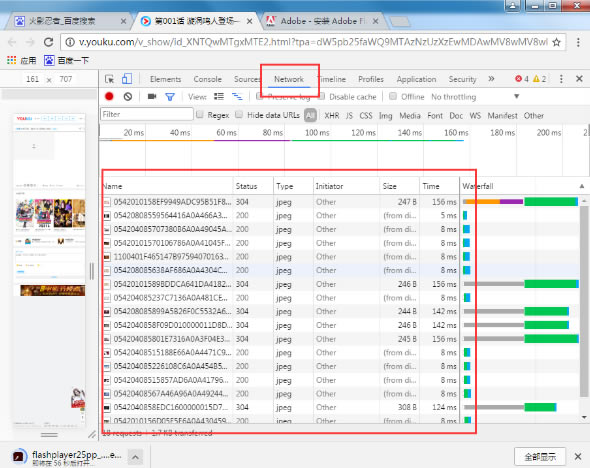Check the Offline checkbox

point(393,96)
